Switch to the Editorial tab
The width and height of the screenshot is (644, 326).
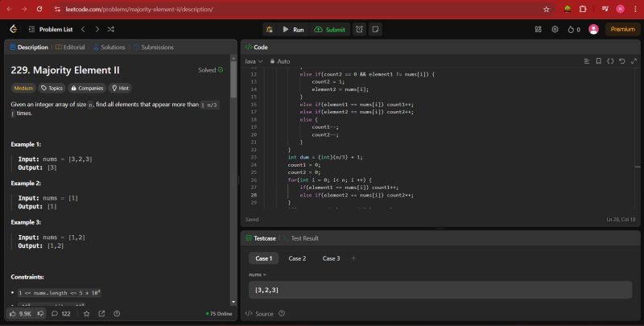[70, 47]
